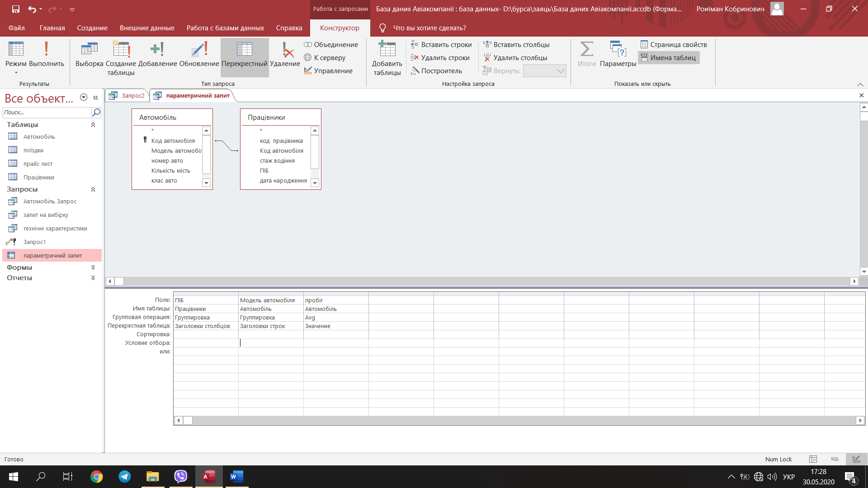Viewport: 868px width, 488px height.
Task: Open the Режим view dropdown arrow
Action: point(16,73)
